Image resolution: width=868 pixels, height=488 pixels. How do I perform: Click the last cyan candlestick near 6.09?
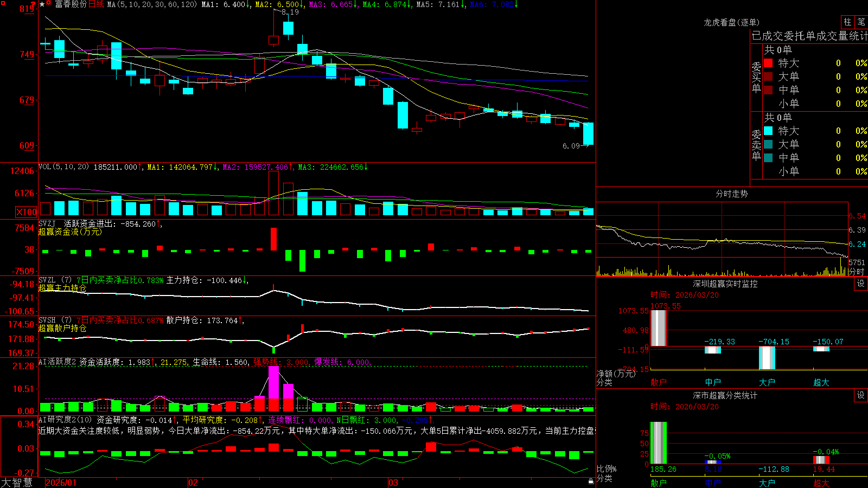[588, 133]
